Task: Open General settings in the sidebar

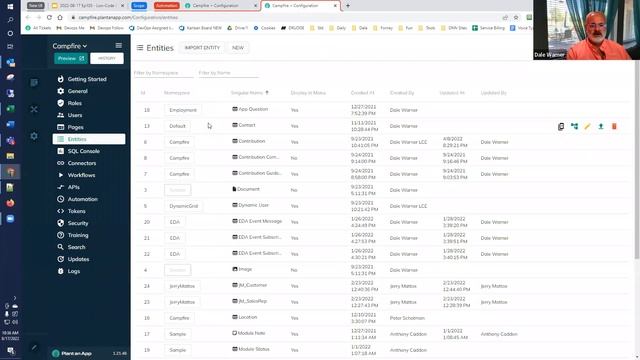Action: [x=78, y=91]
